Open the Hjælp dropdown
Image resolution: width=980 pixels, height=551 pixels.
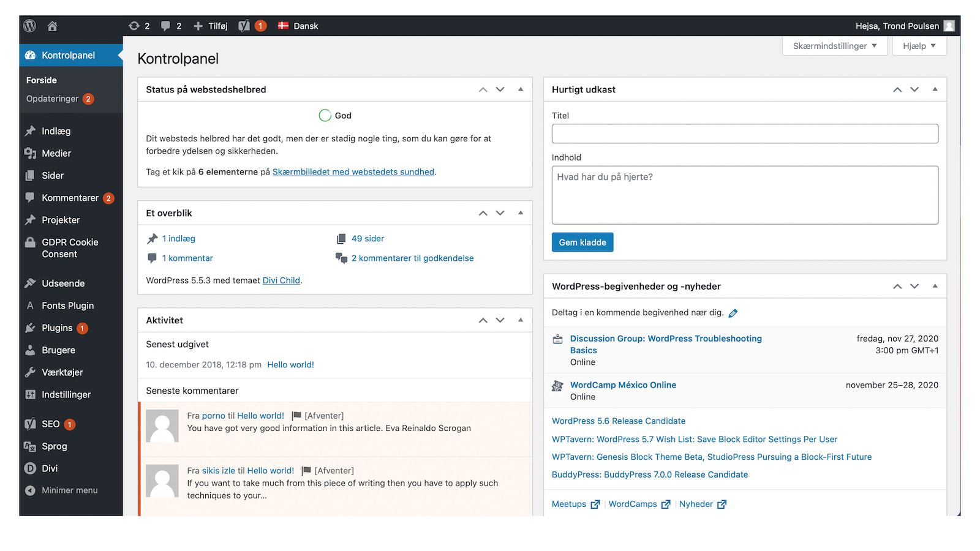(x=919, y=45)
